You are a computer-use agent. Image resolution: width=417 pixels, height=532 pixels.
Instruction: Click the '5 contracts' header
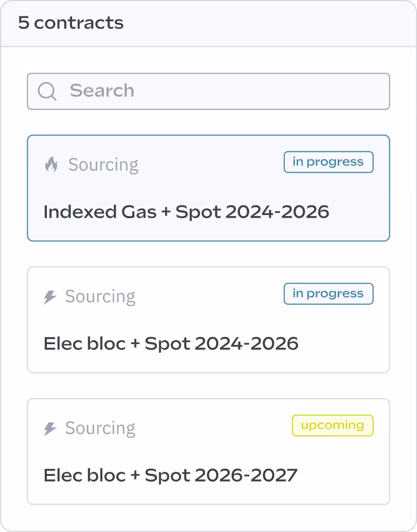pyautogui.click(x=71, y=23)
